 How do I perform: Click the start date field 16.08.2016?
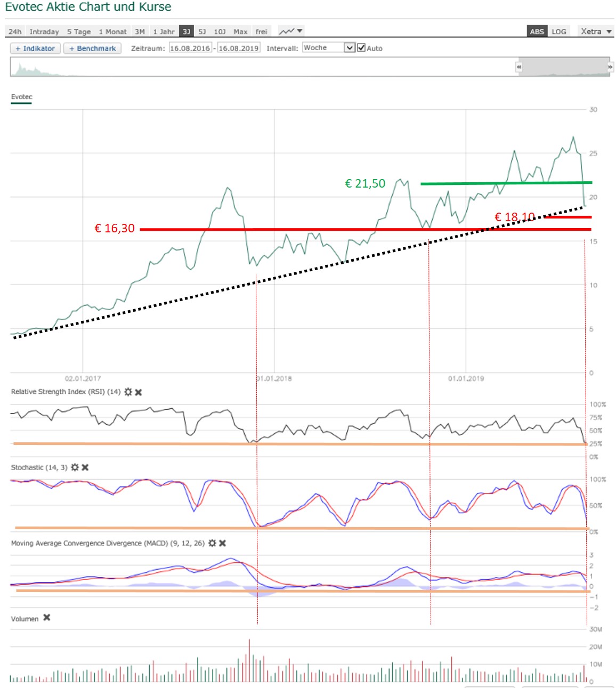(x=190, y=48)
